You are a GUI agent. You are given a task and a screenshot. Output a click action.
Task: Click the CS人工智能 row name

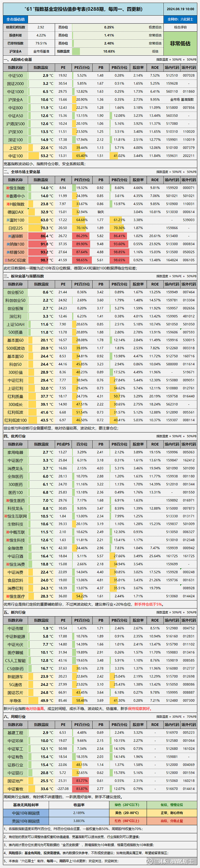pos(15,660)
